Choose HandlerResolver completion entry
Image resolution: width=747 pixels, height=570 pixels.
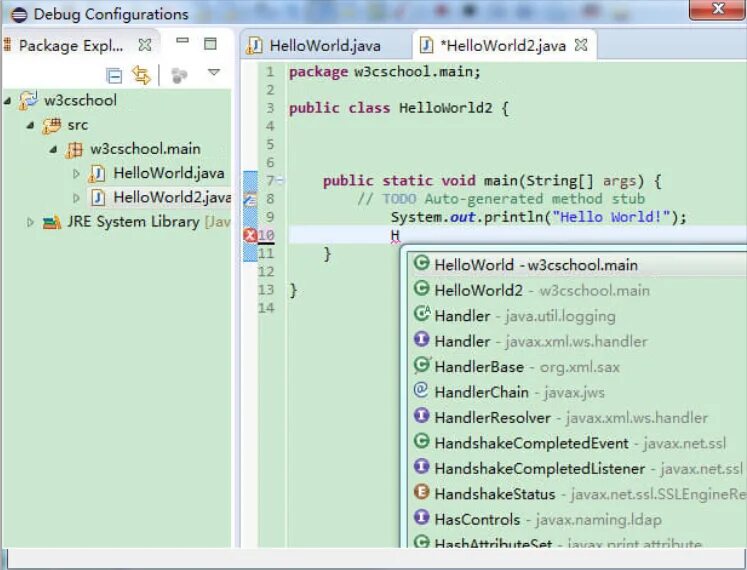[x=576, y=417]
